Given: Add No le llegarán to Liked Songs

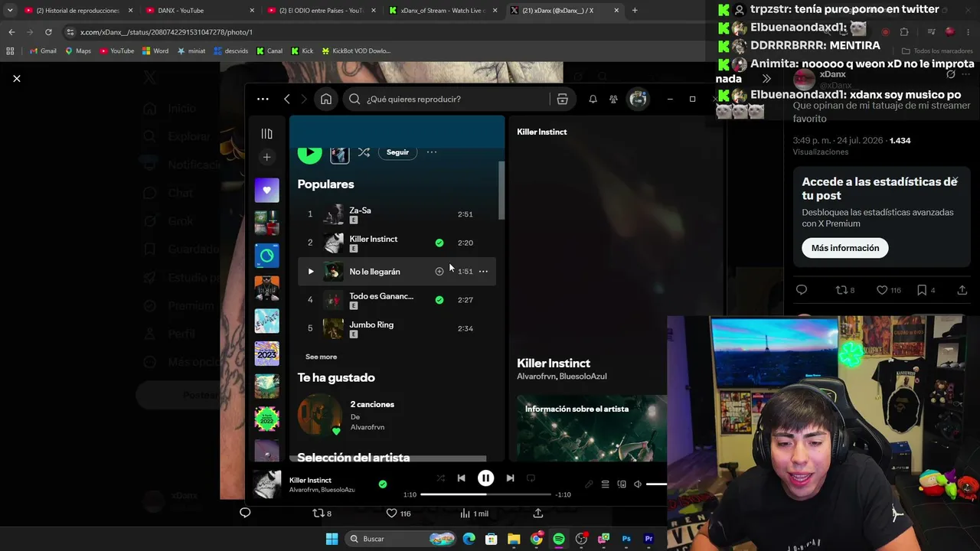Looking at the screenshot, I should (439, 271).
